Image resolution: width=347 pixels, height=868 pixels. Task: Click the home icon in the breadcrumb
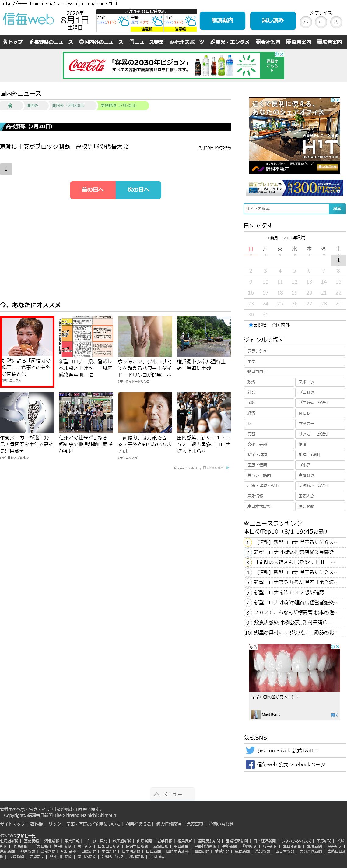click(10, 105)
